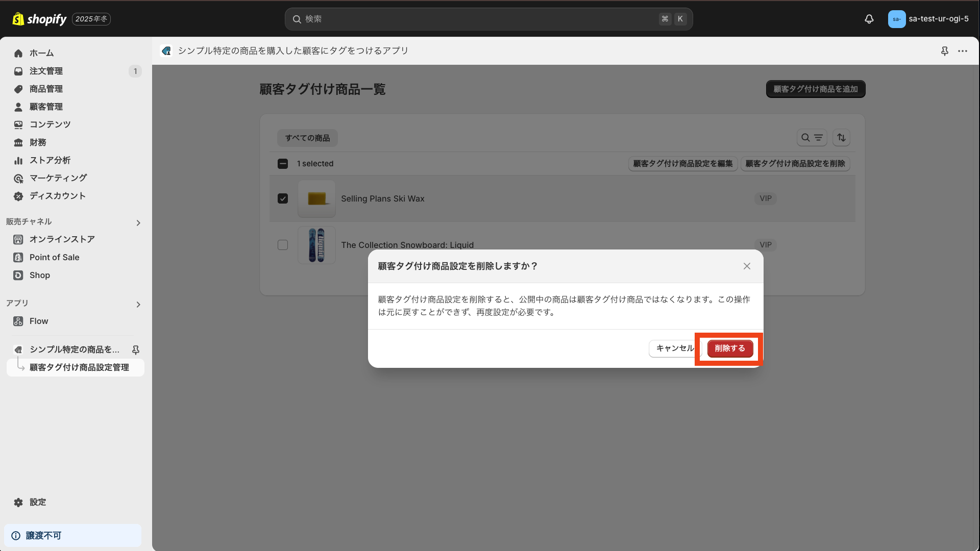Open マーケティング in the sidebar
The image size is (980, 551).
click(58, 178)
